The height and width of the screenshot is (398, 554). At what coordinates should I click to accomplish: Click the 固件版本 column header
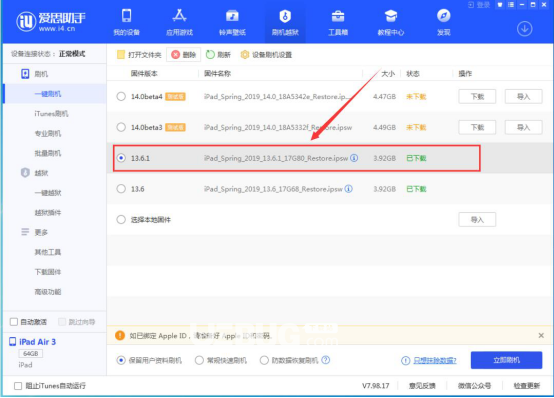(144, 74)
